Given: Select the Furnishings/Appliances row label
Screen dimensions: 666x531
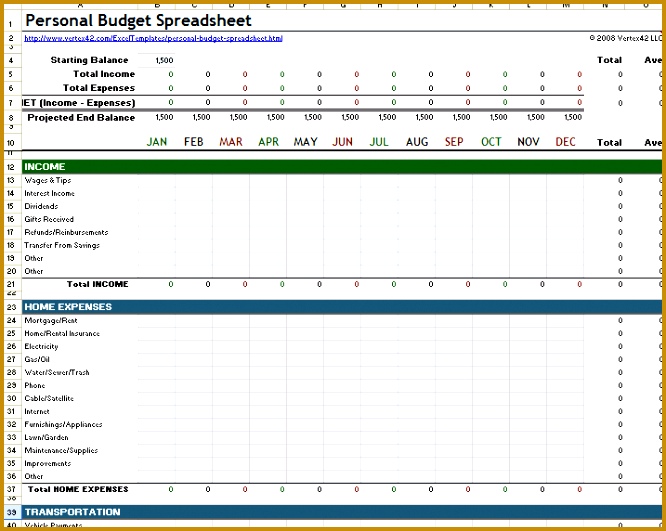Looking at the screenshot, I should pyautogui.click(x=63, y=424).
